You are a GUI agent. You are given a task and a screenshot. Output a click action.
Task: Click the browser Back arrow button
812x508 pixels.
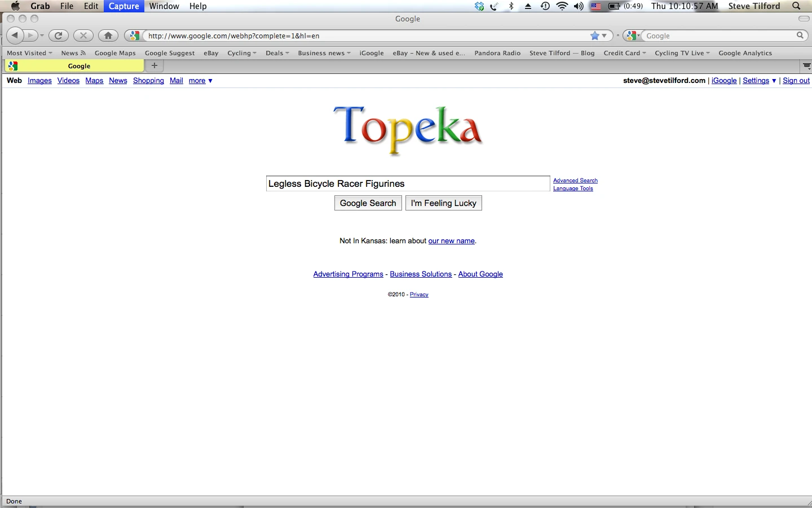(x=15, y=36)
